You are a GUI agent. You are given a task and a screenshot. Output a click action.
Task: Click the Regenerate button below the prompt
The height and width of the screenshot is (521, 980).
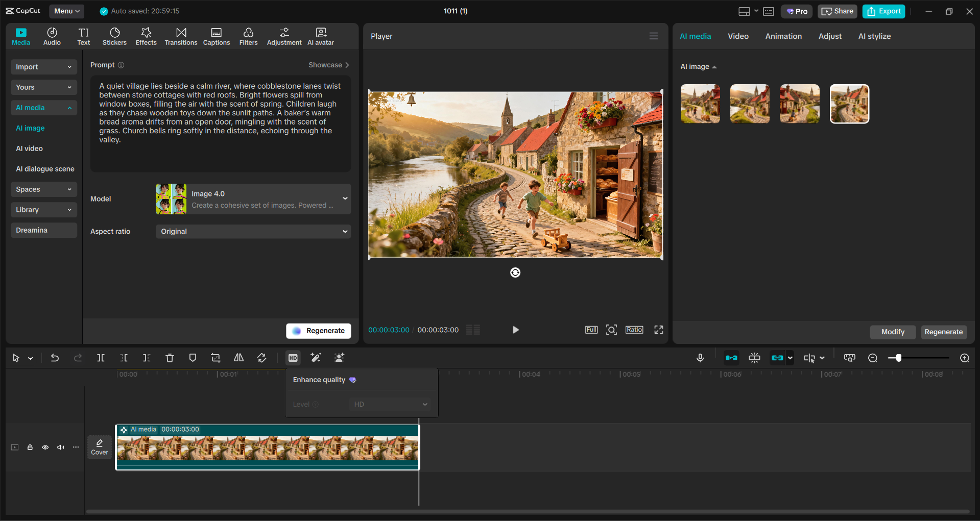318,331
